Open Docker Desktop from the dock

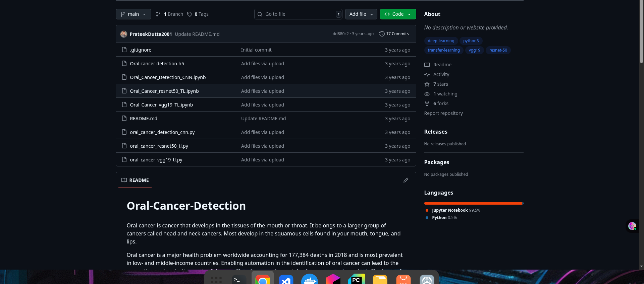[309, 279]
